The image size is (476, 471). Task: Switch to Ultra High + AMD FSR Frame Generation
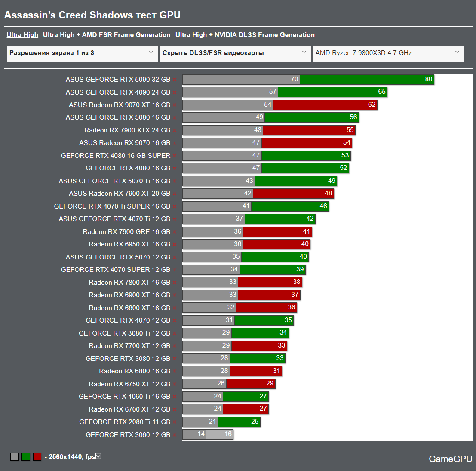pyautogui.click(x=107, y=35)
